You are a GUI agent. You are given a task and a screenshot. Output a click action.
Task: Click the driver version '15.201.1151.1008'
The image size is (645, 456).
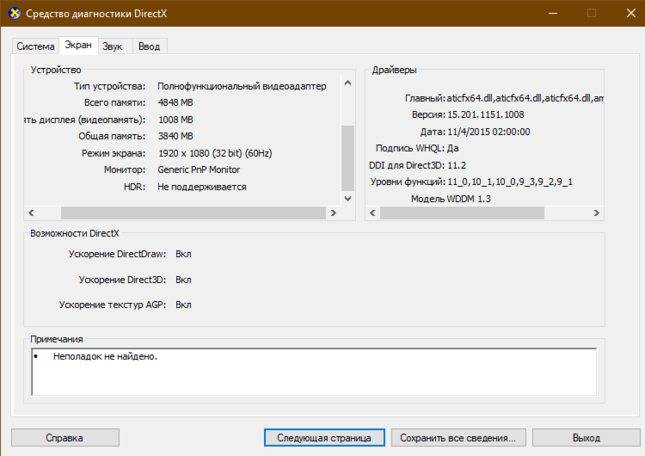coord(486,114)
